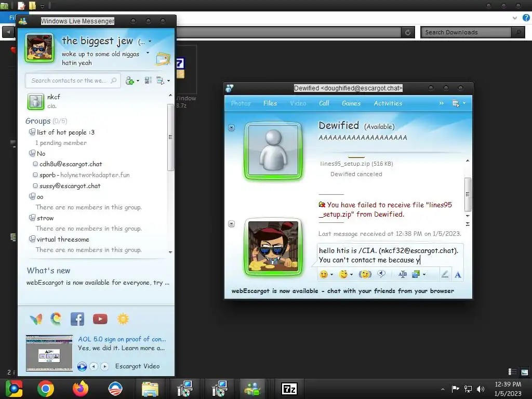Open the Files tab in chat
Viewport: 532px width, 399px height.
tap(270, 103)
